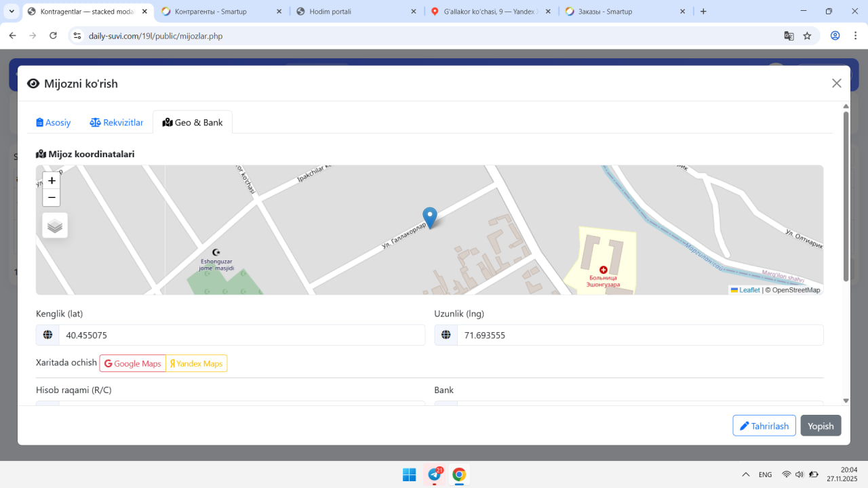Click the blue location marker pin
The image size is (868, 488).
(x=430, y=217)
